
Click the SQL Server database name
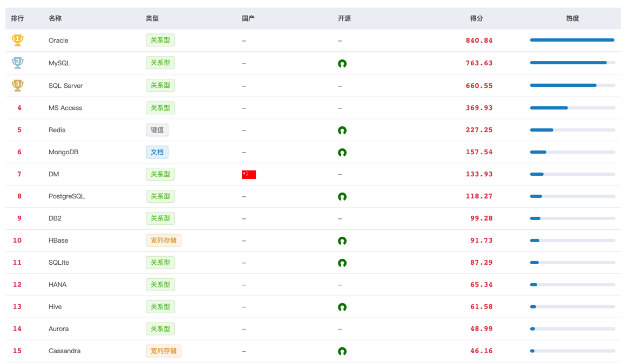tap(65, 86)
